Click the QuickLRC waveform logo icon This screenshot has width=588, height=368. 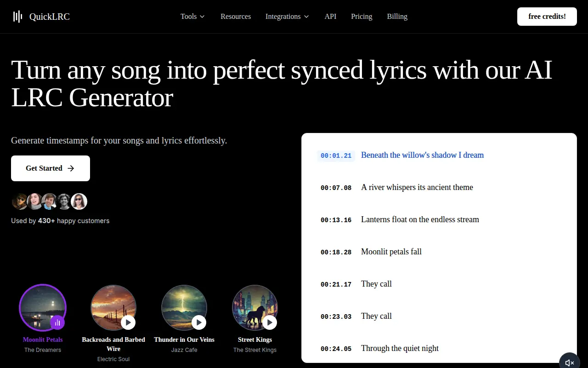click(17, 17)
